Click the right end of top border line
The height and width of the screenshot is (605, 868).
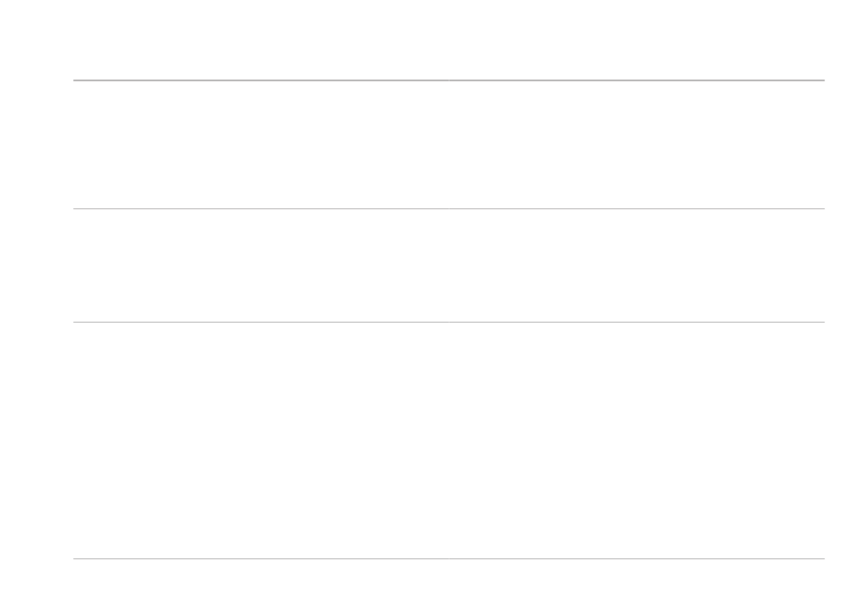[x=823, y=80]
